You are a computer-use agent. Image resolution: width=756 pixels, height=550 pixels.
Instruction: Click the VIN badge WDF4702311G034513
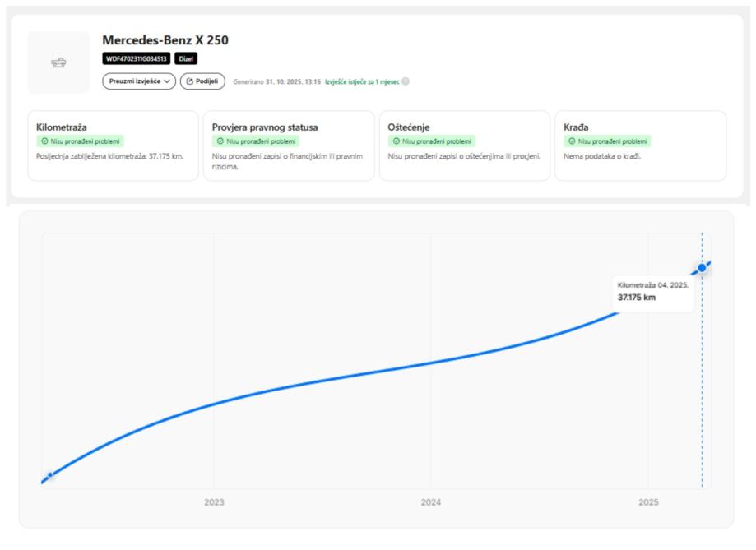coord(136,58)
